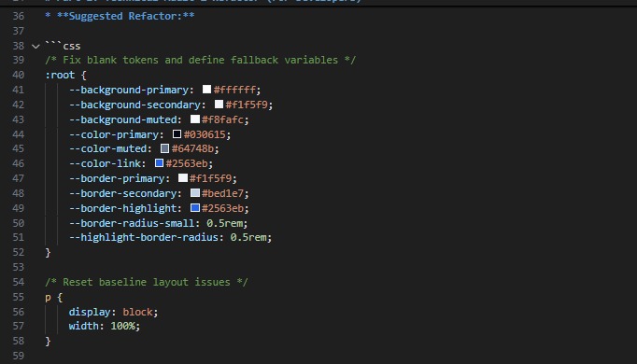637x364 pixels.
Task: Click line number 36 in gutter
Action: pos(19,16)
